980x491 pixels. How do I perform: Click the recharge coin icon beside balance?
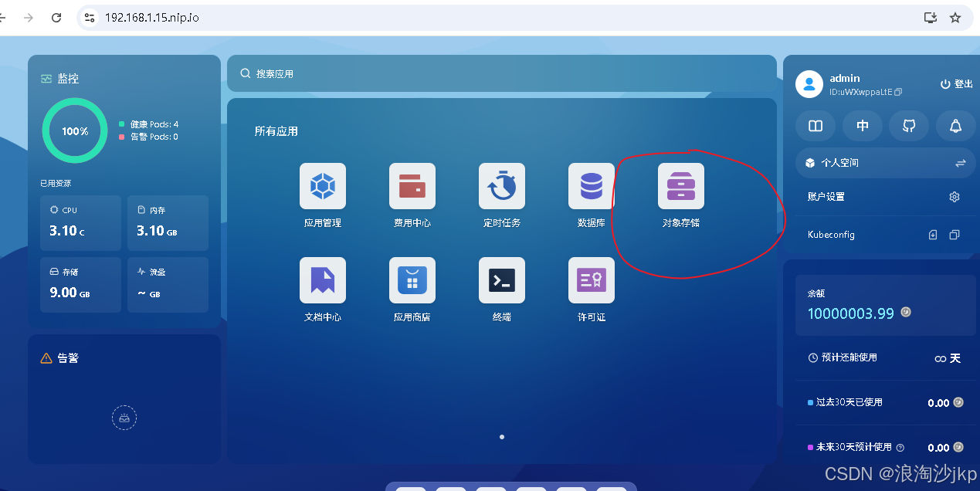[x=906, y=313]
